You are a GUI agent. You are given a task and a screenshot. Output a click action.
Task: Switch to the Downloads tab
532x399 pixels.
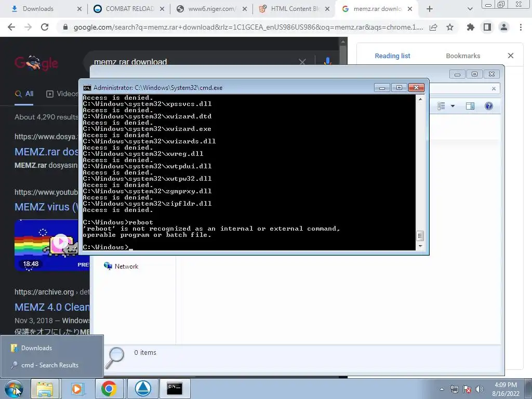coord(38,9)
